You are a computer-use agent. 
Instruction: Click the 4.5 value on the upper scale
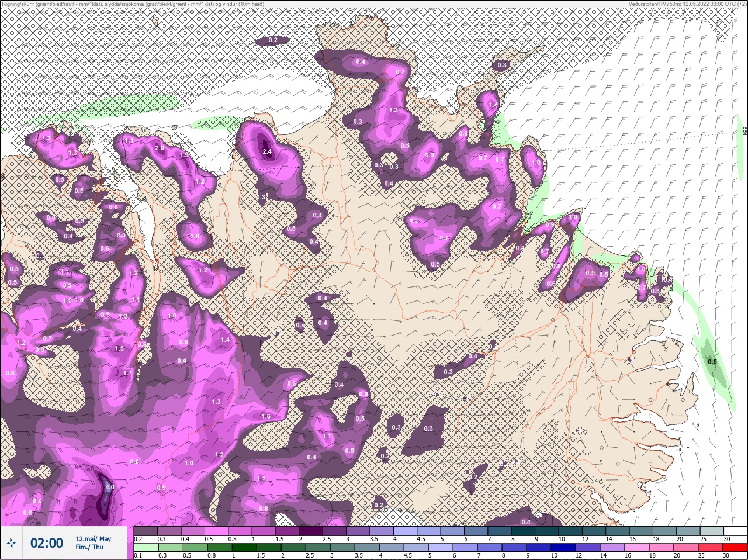pos(421,539)
